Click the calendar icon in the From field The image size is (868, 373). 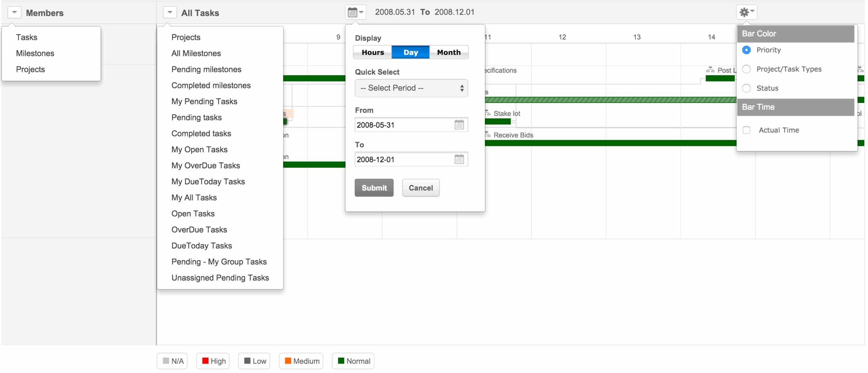tap(459, 125)
